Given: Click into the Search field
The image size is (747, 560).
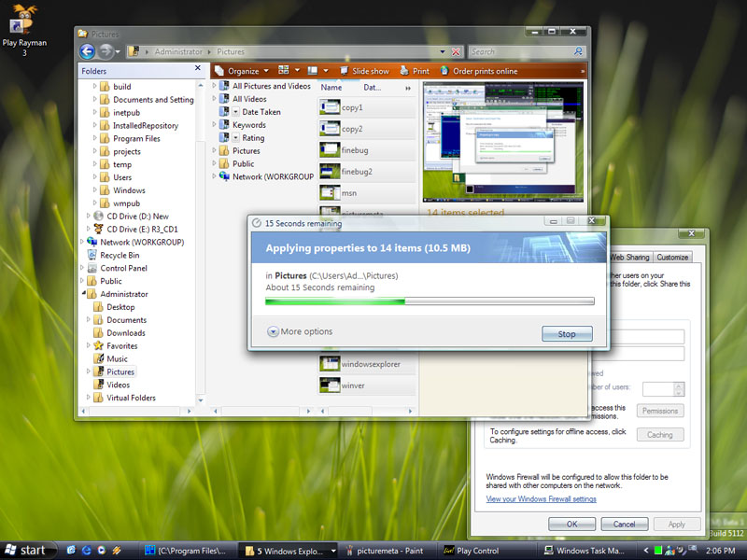Looking at the screenshot, I should pyautogui.click(x=521, y=51).
